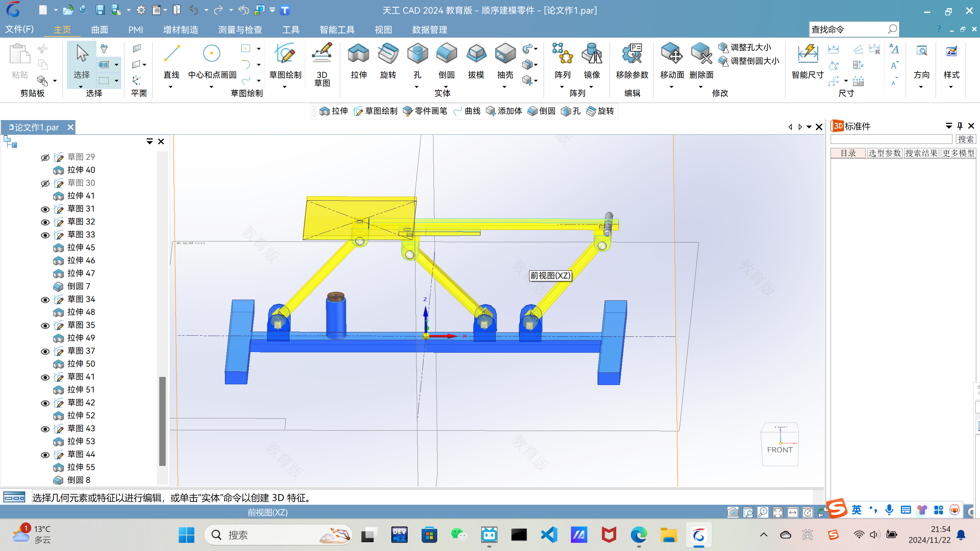The height and width of the screenshot is (551, 980).
Task: Hide 草图 32 using its eye icon
Action: pyautogui.click(x=45, y=222)
